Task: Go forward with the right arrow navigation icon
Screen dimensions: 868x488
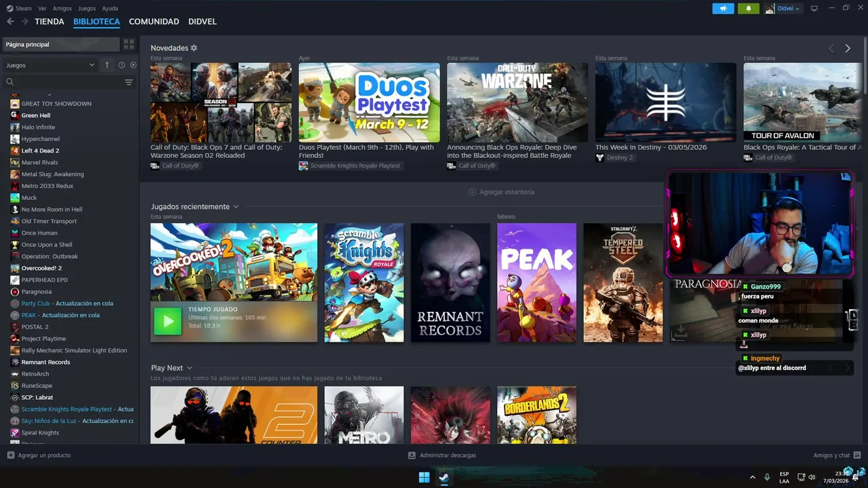Action: (24, 22)
